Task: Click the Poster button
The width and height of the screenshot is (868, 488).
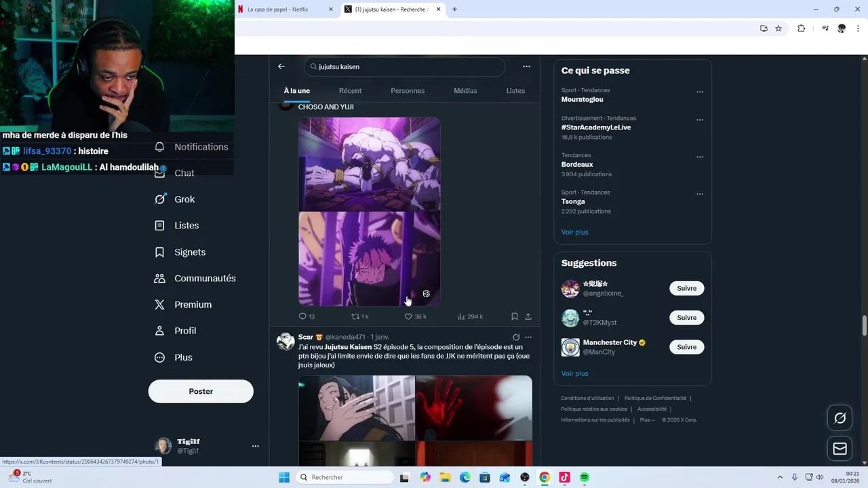Action: [201, 392]
